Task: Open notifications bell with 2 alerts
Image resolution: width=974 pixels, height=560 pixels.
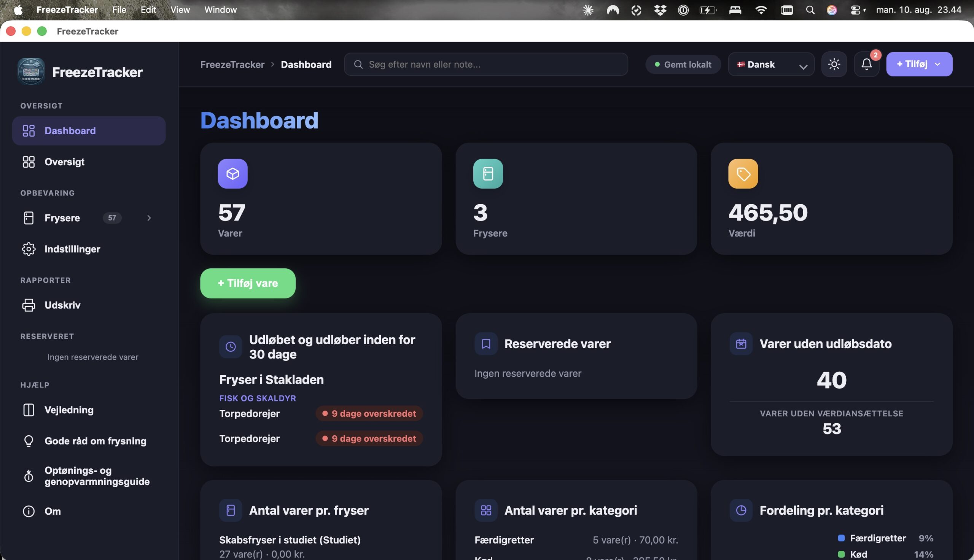Action: tap(867, 64)
